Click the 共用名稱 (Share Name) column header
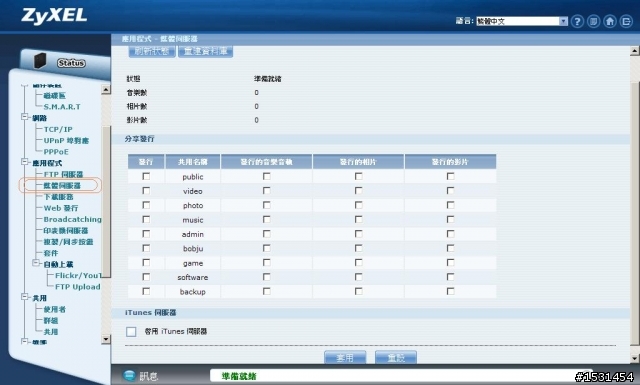The height and width of the screenshot is (385, 640). [x=193, y=162]
